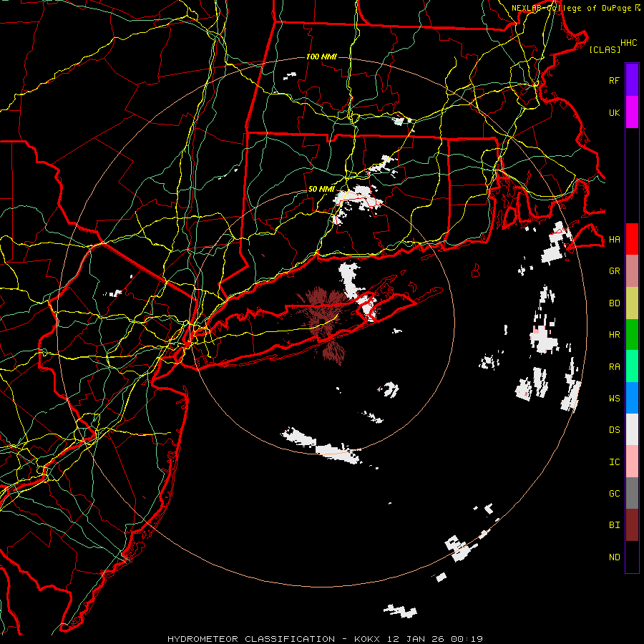Click the UK legend label

pyautogui.click(x=614, y=112)
